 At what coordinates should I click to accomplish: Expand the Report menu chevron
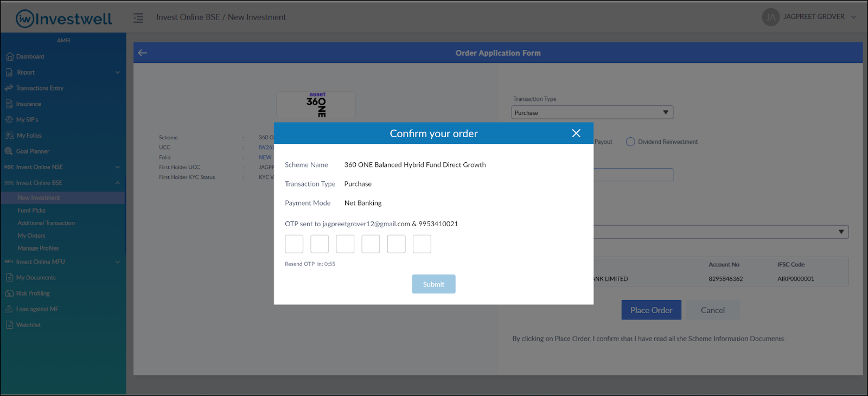pos(118,72)
